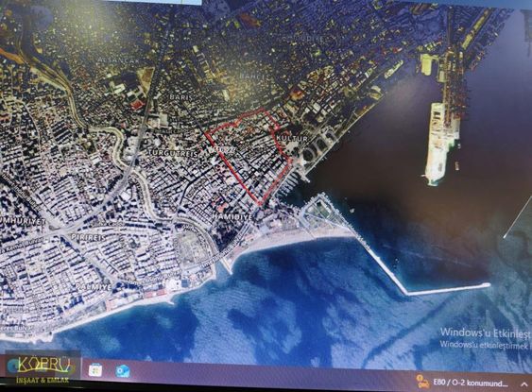Click the traffic alert car icon
This screenshot has height=392, width=532.
point(422,382)
